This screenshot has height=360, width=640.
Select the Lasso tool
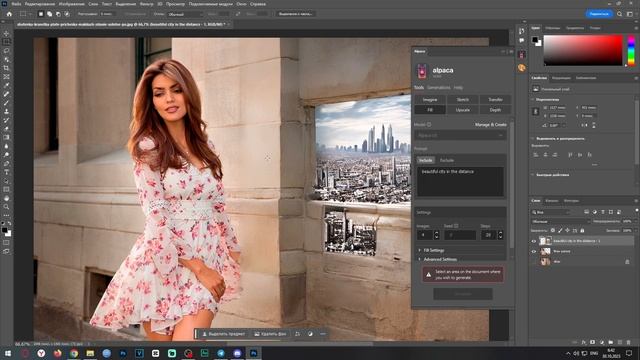pos(6,51)
